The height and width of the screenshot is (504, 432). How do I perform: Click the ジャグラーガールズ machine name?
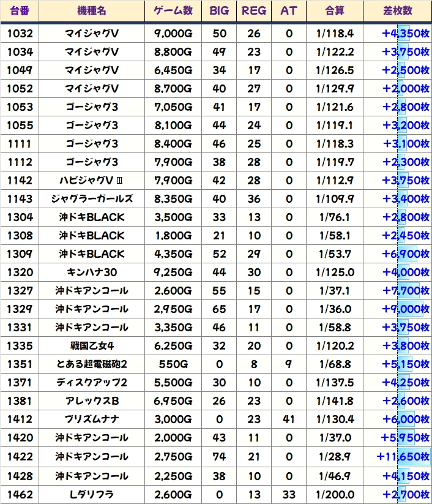tap(92, 199)
